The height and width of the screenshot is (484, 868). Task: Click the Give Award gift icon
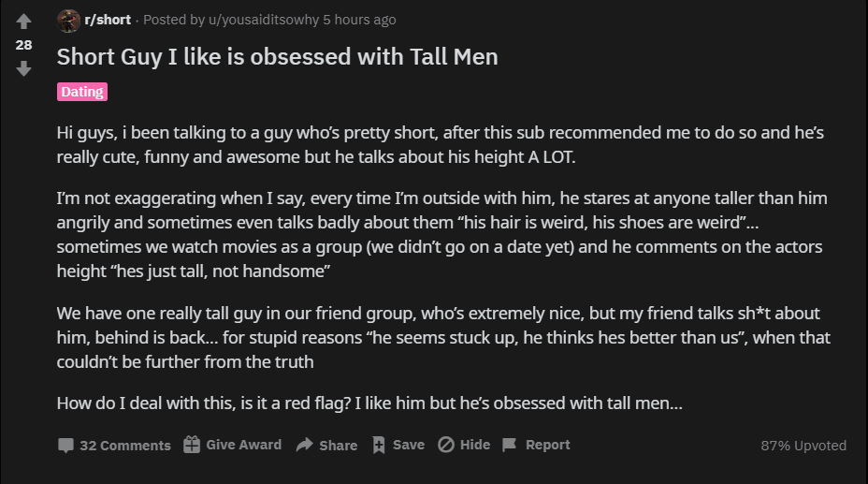click(192, 445)
